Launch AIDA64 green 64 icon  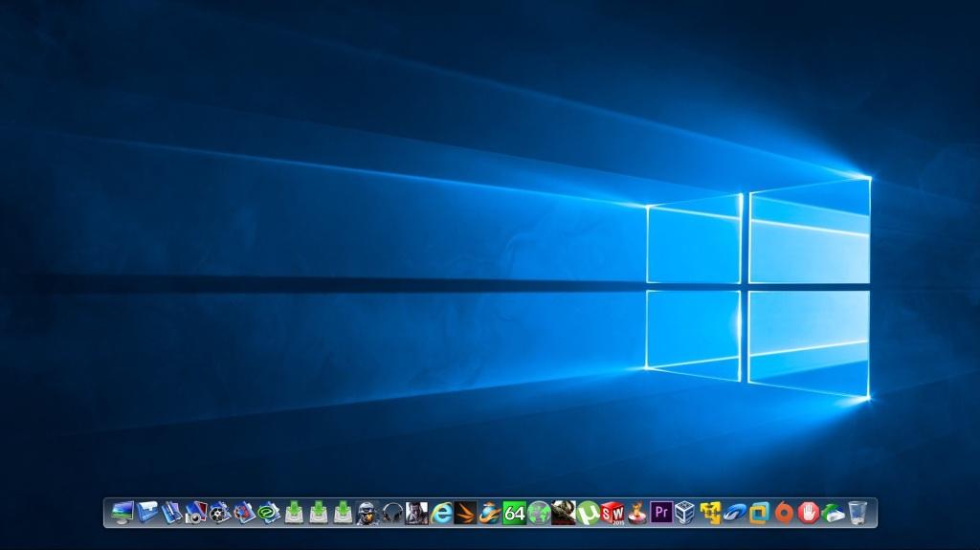tap(514, 513)
